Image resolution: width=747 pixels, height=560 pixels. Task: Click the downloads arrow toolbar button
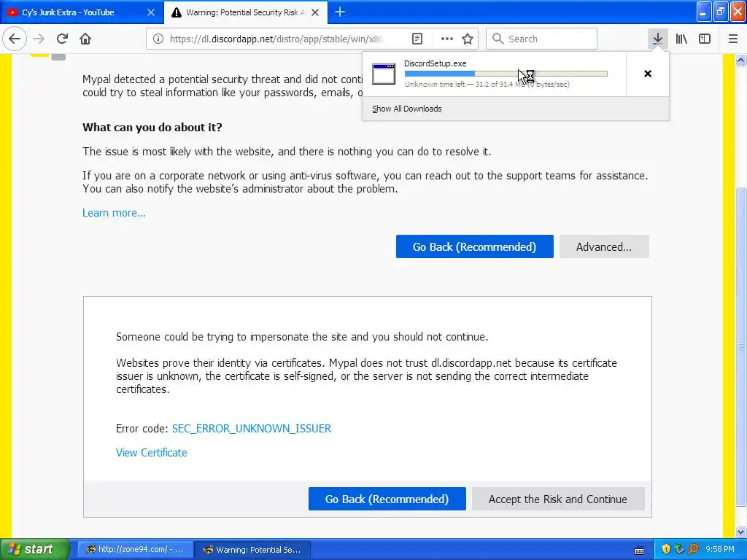point(657,39)
